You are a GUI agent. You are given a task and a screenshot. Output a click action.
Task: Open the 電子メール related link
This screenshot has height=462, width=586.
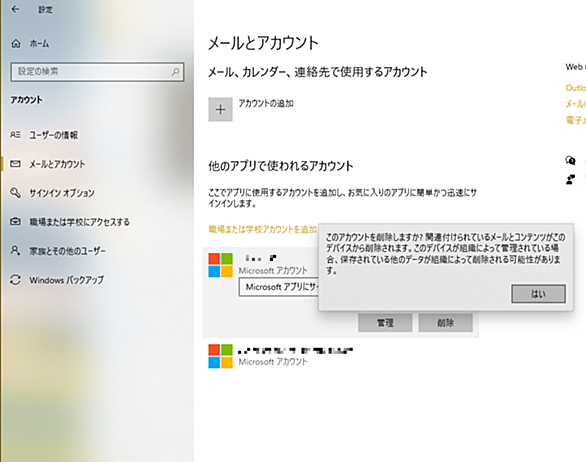(576, 120)
